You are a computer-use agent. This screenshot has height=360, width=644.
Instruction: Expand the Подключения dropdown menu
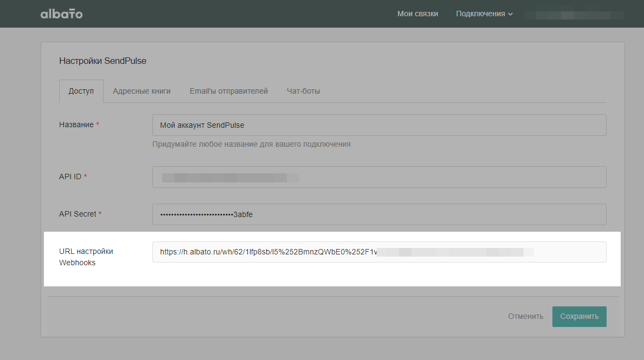pyautogui.click(x=484, y=14)
